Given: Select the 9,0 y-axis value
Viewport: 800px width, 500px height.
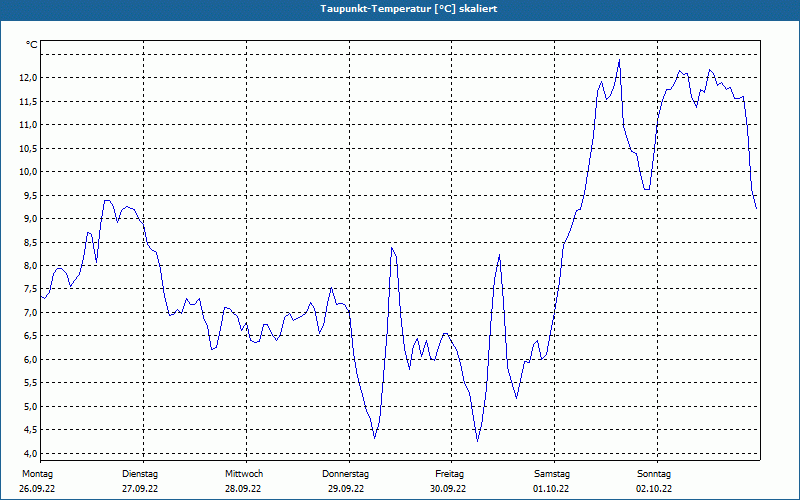Looking at the screenshot, I should (x=30, y=218).
